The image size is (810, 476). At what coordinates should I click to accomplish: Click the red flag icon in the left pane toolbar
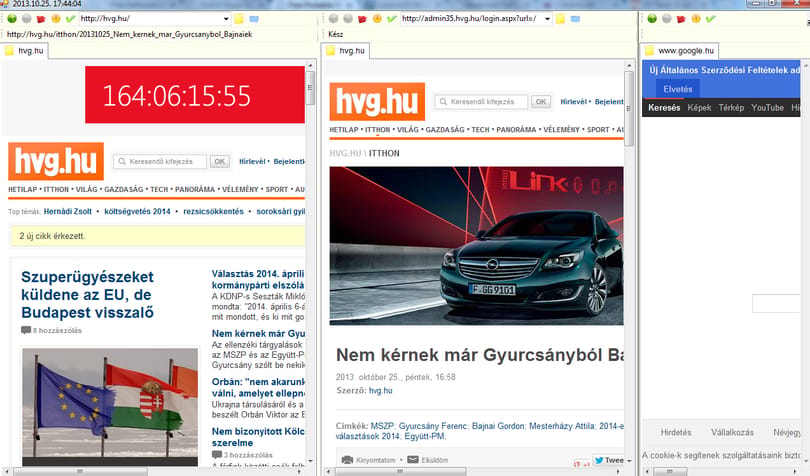coord(41,19)
